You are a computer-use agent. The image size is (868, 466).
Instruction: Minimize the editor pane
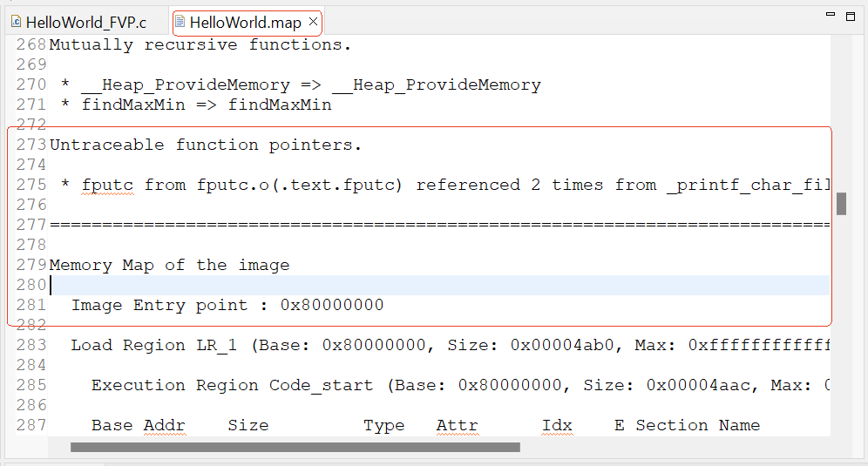[x=829, y=16]
